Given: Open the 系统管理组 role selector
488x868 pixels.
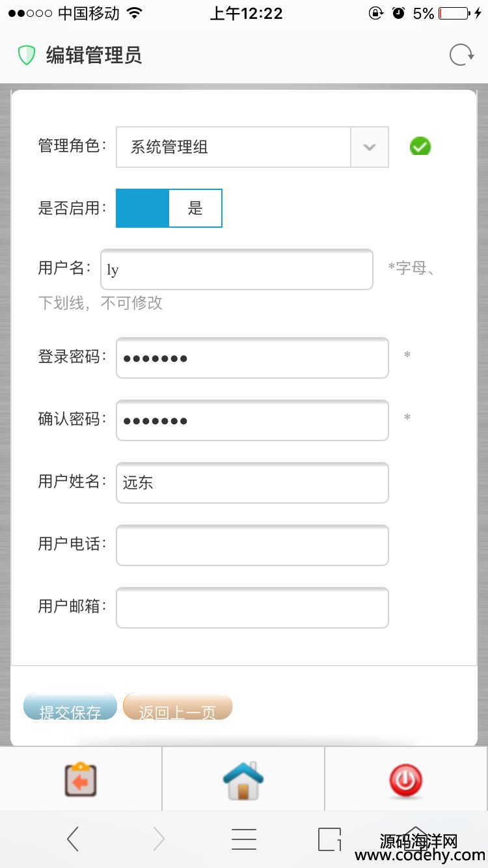Looking at the screenshot, I should coord(234,147).
